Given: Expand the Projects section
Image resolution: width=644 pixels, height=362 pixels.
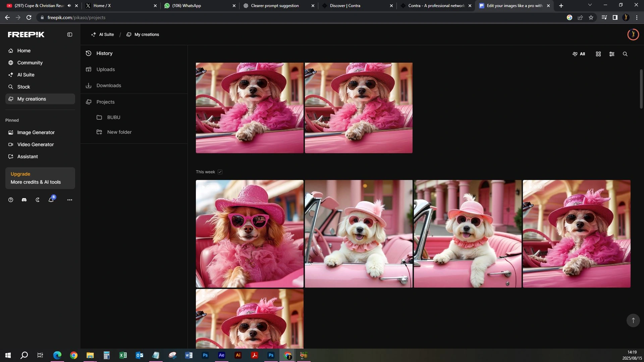Looking at the screenshot, I should click(134, 102).
